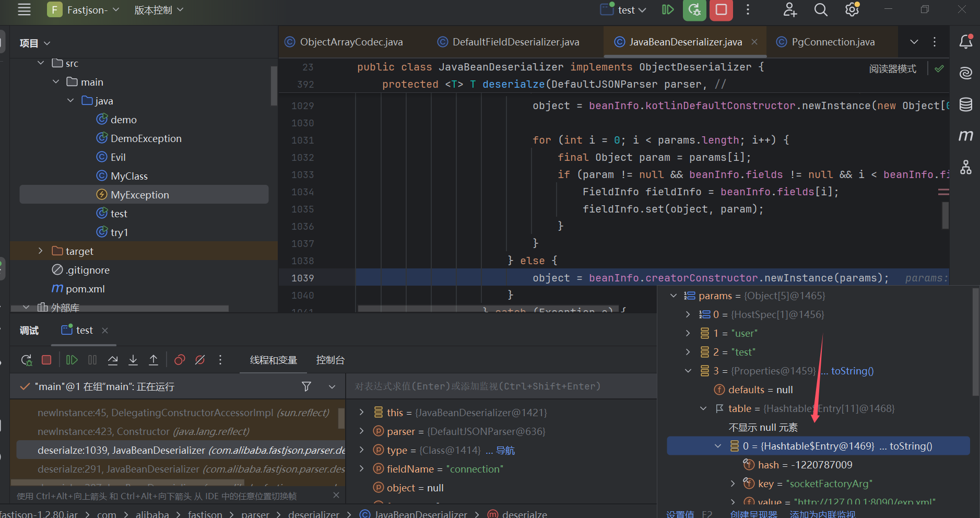Open IDE settings gear

(x=852, y=9)
